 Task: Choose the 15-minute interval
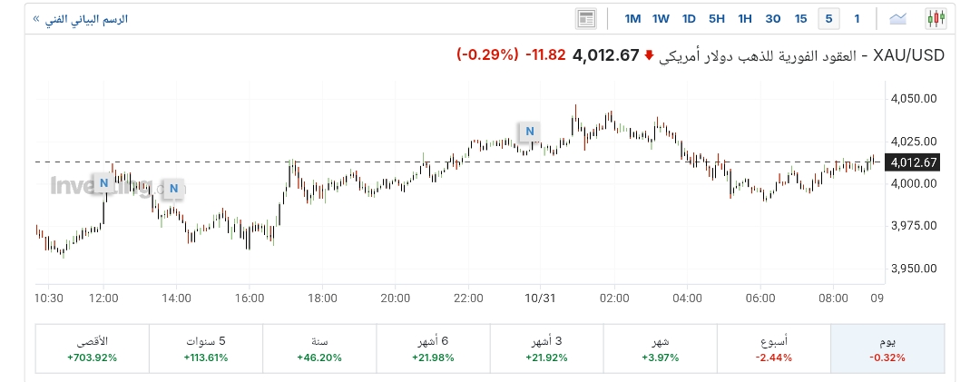[800, 18]
